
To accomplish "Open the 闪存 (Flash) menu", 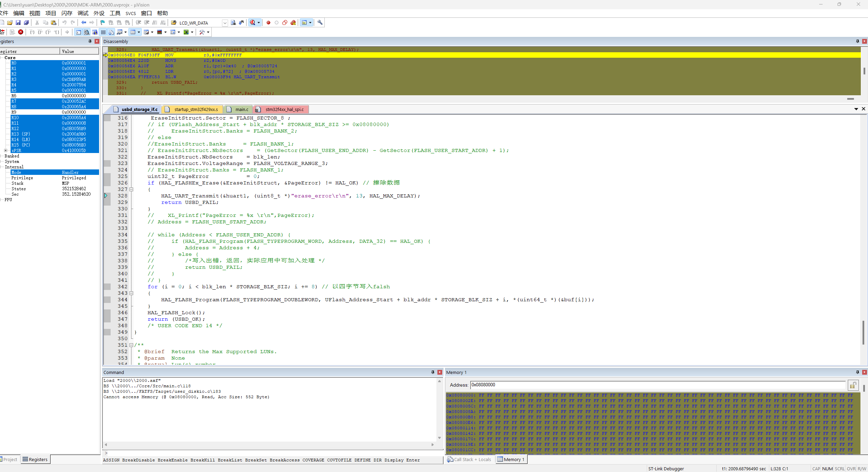I will [67, 13].
